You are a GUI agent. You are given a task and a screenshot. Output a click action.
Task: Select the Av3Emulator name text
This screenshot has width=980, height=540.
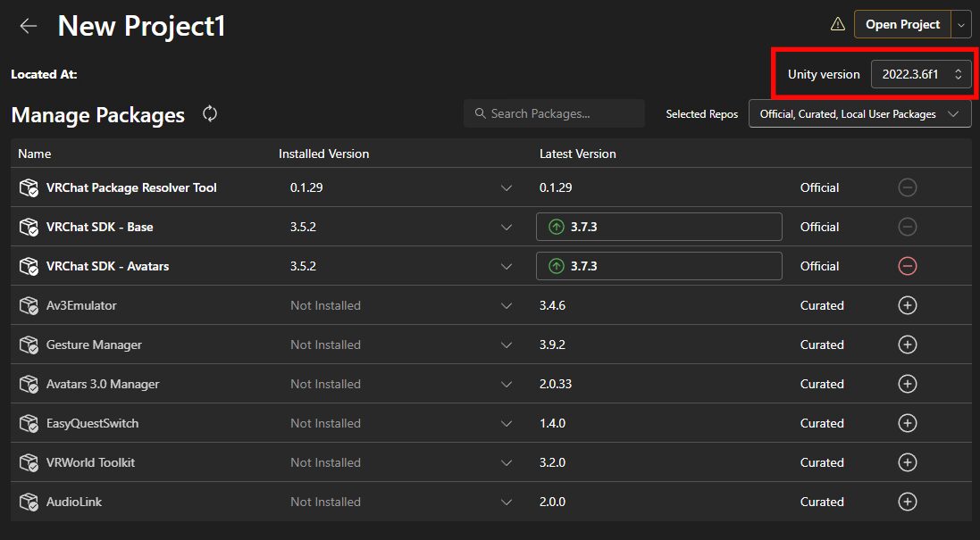81,305
